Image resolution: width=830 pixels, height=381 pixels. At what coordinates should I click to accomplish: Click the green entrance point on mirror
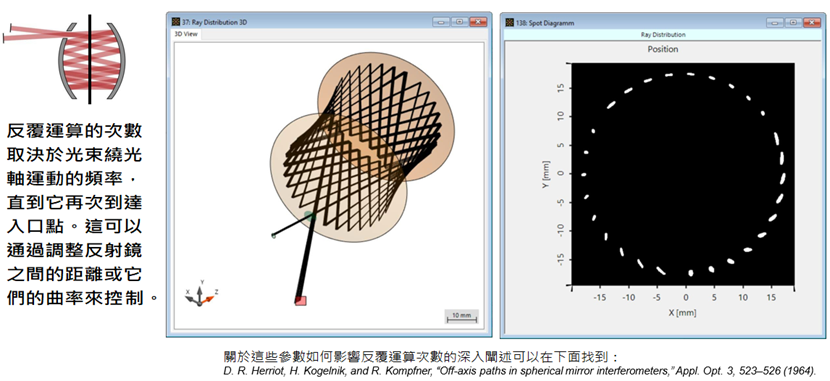click(x=310, y=215)
